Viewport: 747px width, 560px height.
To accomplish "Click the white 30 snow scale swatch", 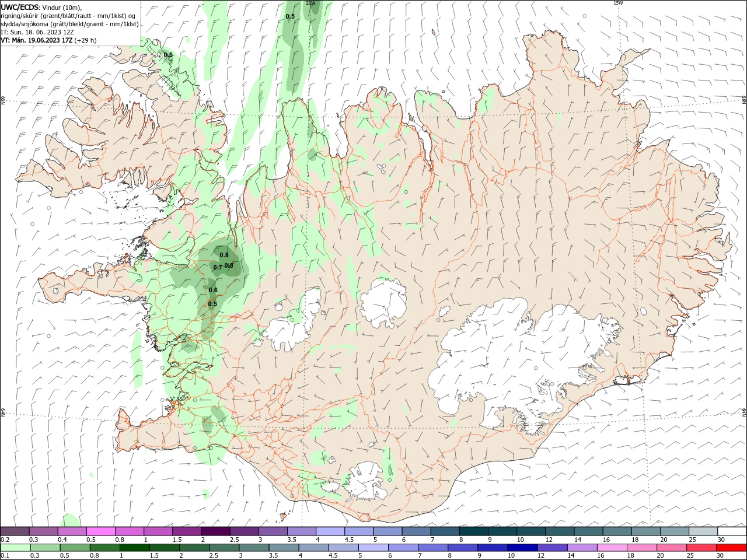I will click(732, 531).
